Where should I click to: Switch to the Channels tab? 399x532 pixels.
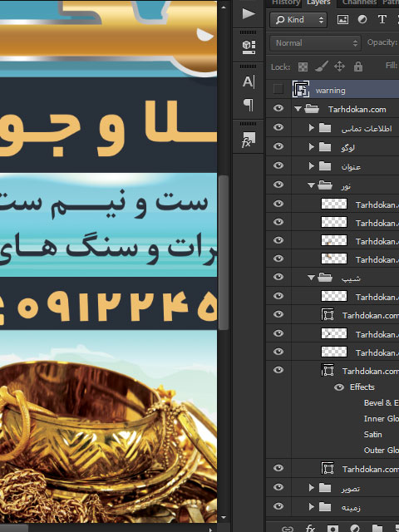pyautogui.click(x=359, y=2)
